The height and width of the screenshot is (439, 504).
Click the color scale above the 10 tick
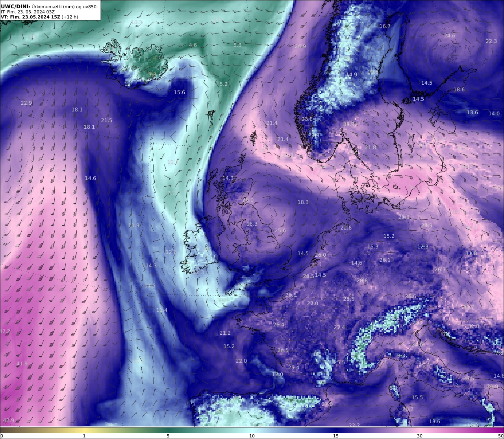(252, 430)
